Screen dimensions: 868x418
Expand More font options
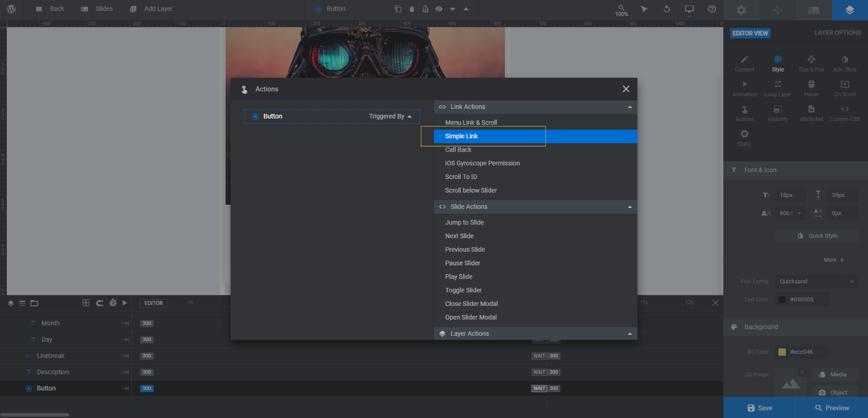834,260
